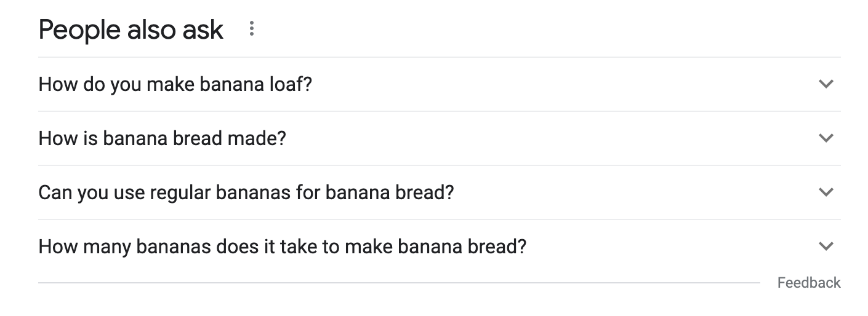The width and height of the screenshot is (868, 316).
Task: Reveal the answer about making banana loaf
Action: pos(175,84)
